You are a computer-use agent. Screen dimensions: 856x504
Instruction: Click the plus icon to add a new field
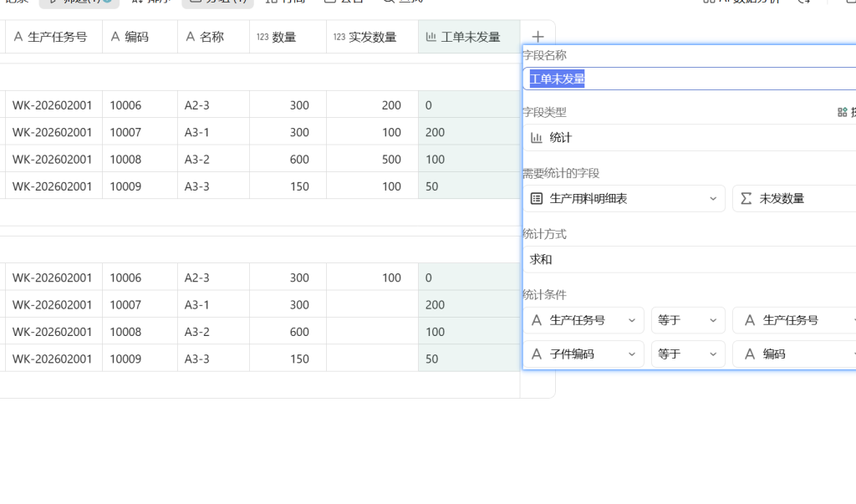point(538,37)
